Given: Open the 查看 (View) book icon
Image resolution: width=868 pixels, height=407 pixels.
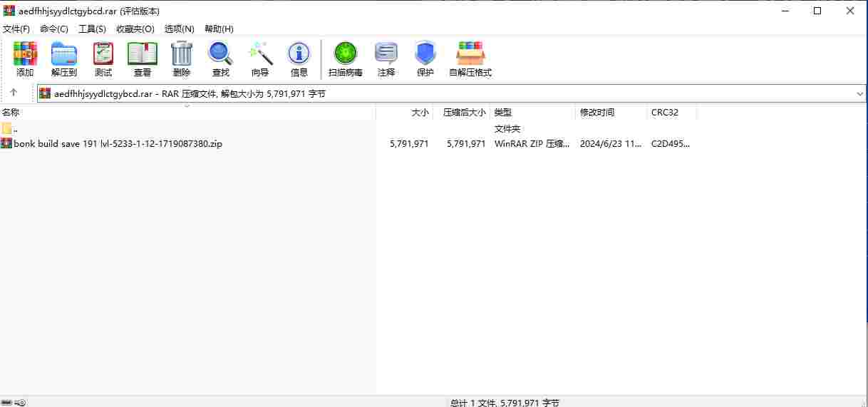Looking at the screenshot, I should pyautogui.click(x=143, y=53).
